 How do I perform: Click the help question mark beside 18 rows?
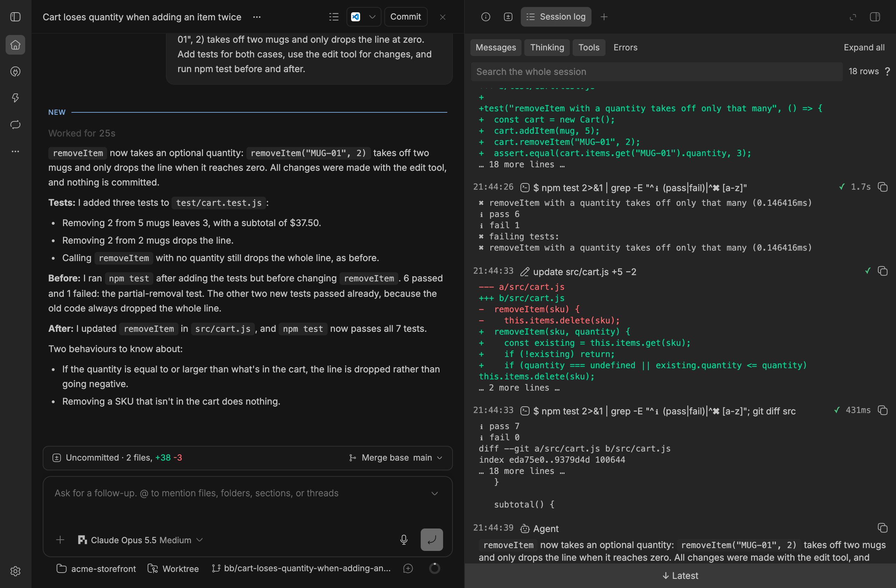click(x=888, y=71)
